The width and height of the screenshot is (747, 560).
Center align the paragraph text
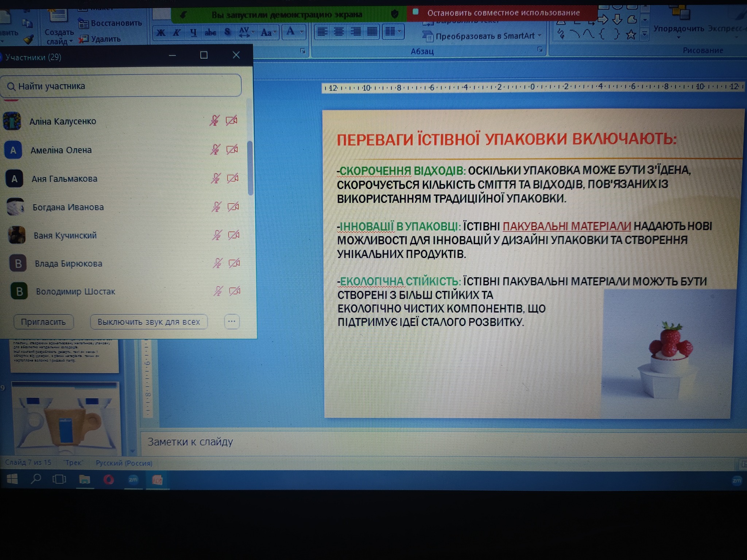click(339, 32)
